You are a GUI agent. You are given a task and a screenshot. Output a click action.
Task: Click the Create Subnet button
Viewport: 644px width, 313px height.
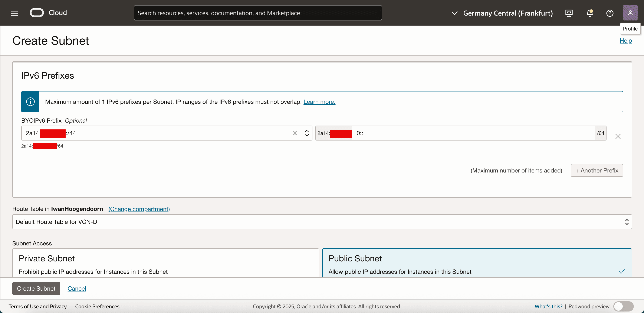pos(36,288)
